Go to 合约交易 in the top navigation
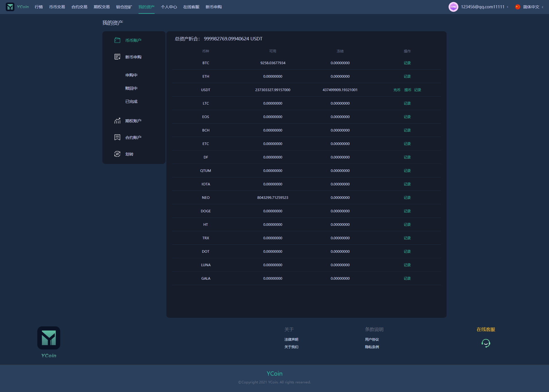 (79, 7)
